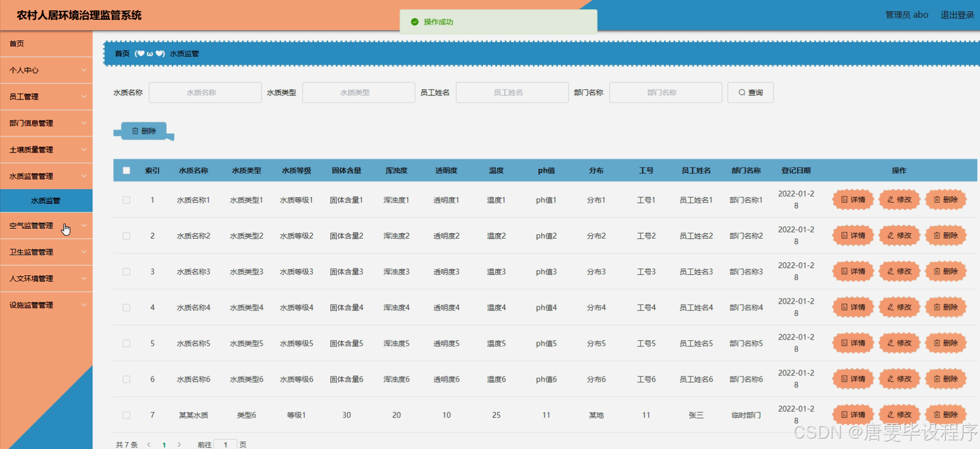
Task: Click 首页 in the breadcrumb
Action: (x=122, y=53)
